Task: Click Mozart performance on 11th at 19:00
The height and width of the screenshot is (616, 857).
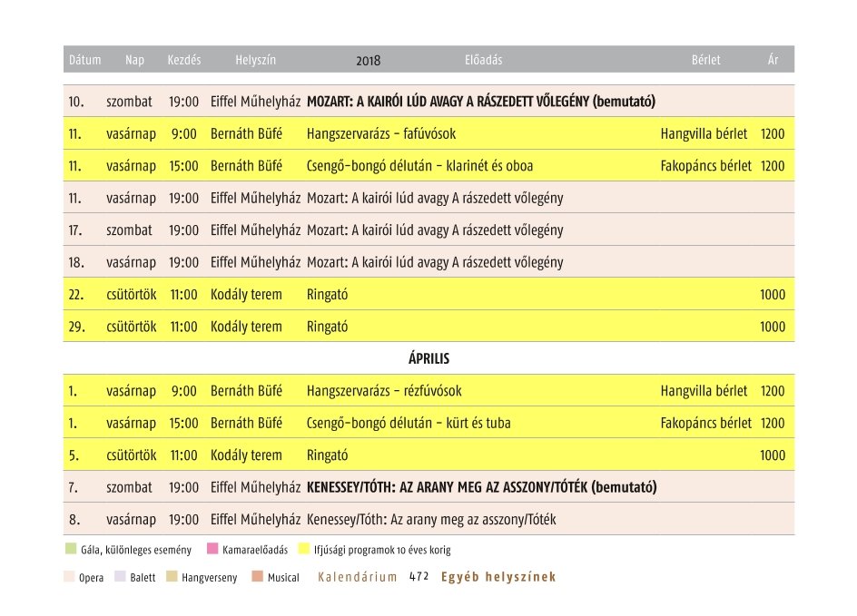Action: [x=435, y=199]
